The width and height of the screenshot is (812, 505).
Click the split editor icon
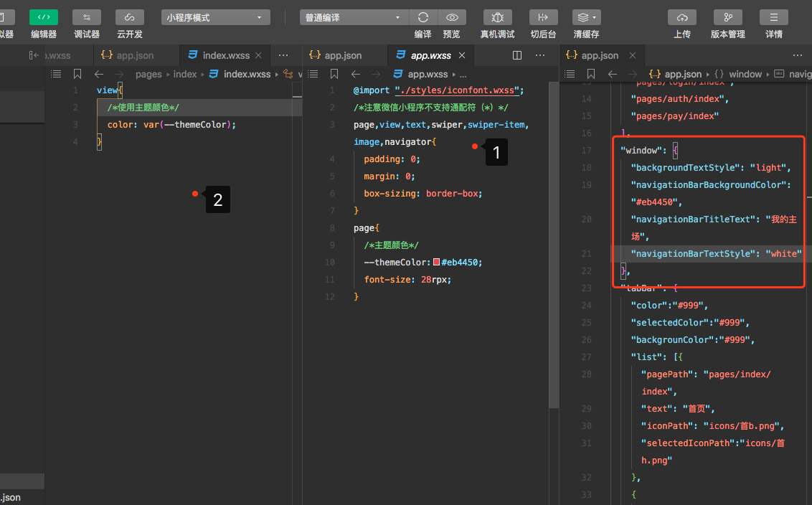pyautogui.click(x=516, y=55)
